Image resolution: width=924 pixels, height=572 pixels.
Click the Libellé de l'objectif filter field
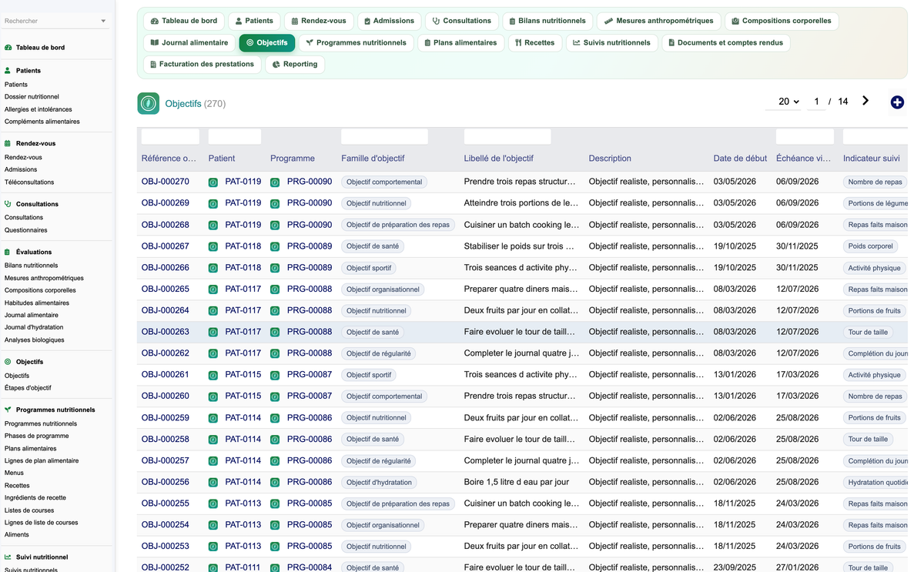[x=507, y=137]
